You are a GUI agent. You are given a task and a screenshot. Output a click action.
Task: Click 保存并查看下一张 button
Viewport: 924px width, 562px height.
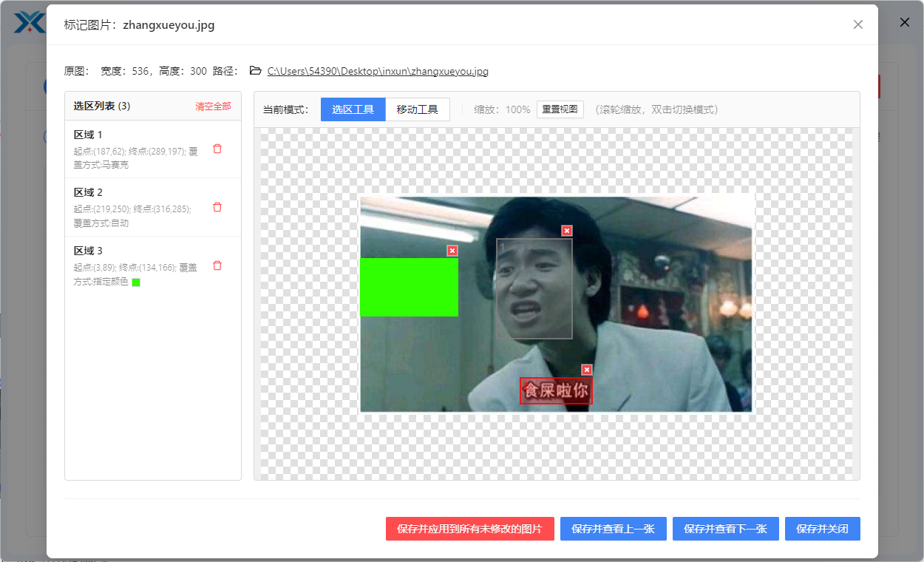725,529
